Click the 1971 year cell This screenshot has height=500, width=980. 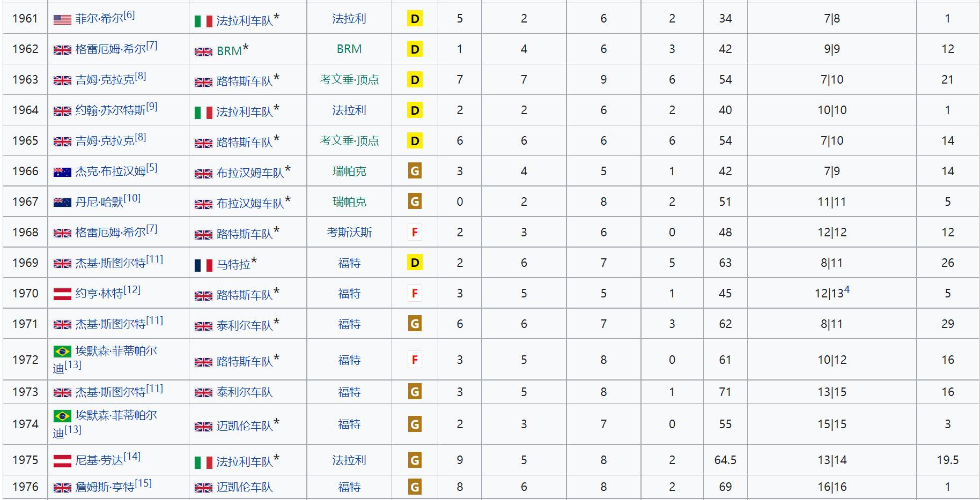(25, 324)
